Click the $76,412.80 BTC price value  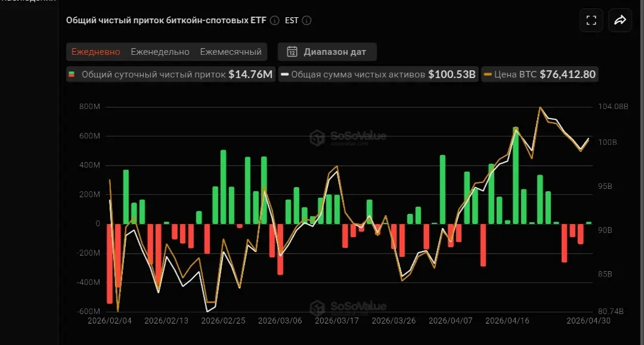568,74
